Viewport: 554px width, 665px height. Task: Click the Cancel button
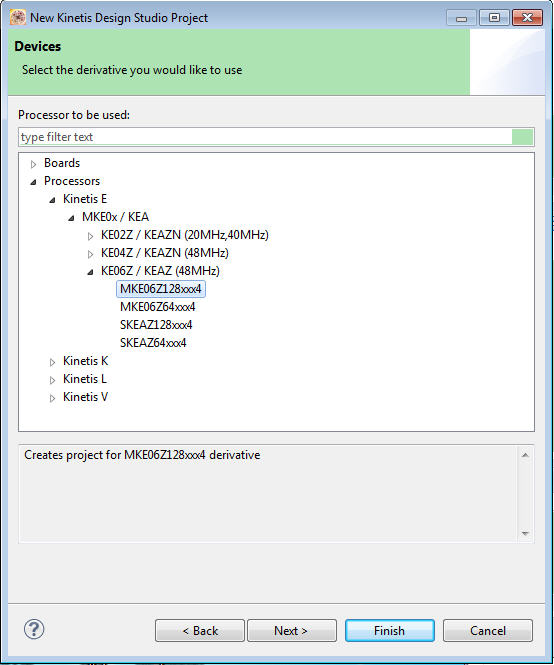tap(488, 631)
